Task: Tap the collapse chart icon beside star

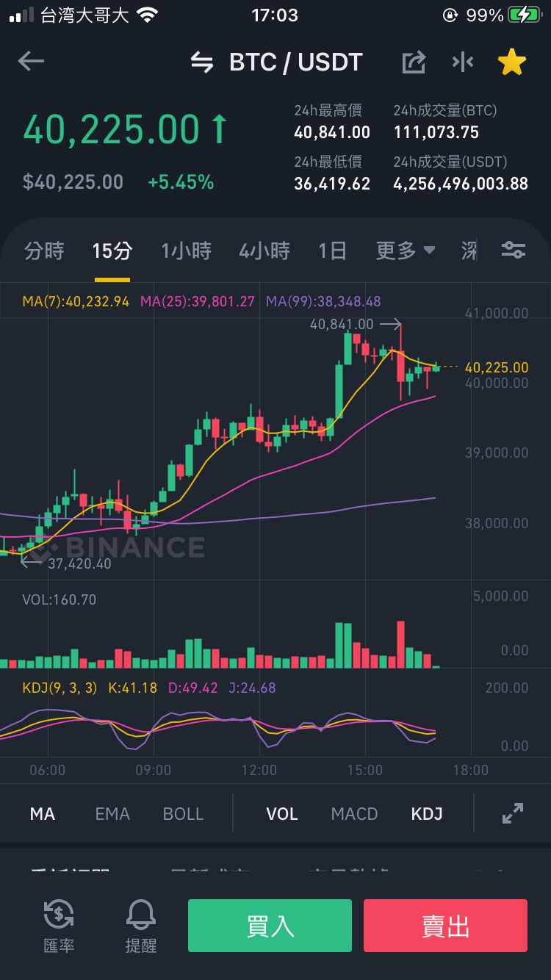Action: click(463, 62)
